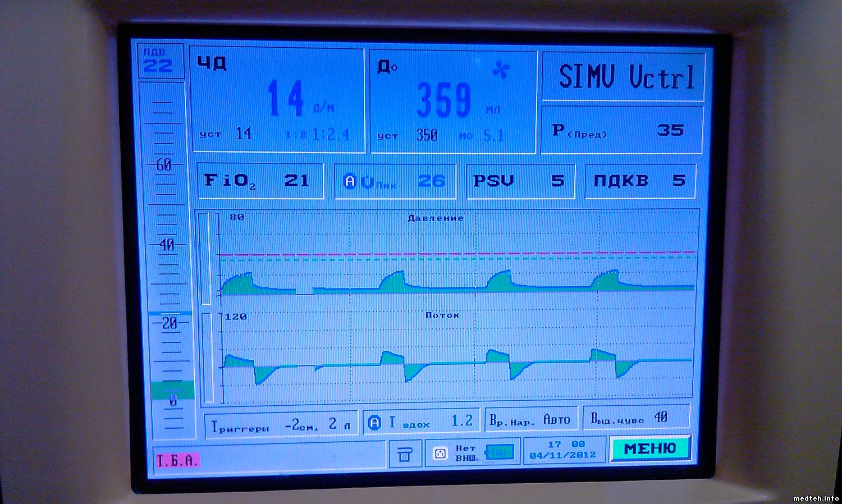Open the МЕНЮ menu

[649, 448]
